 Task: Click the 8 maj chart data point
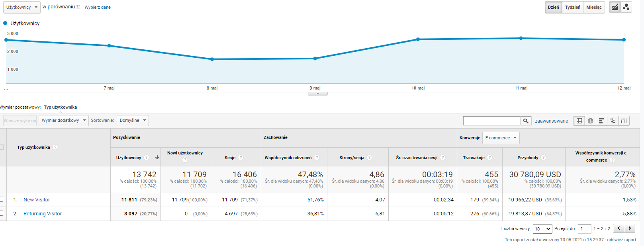click(x=212, y=59)
